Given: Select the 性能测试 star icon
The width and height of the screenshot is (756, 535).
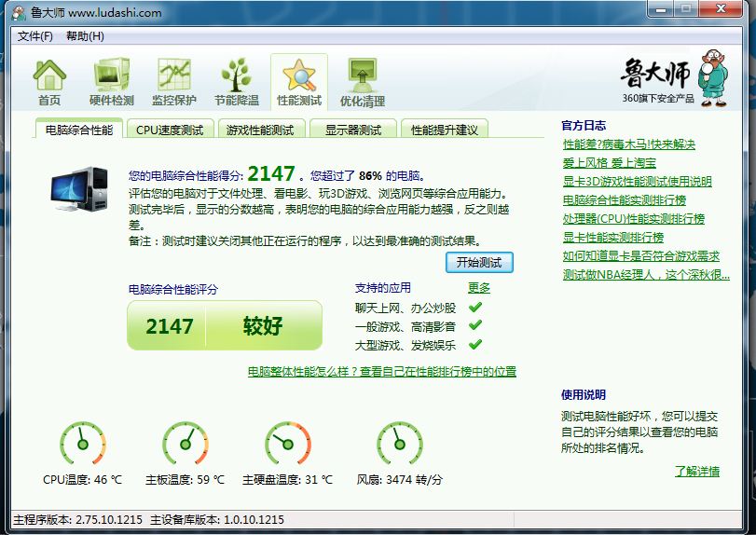Looking at the screenshot, I should [299, 75].
